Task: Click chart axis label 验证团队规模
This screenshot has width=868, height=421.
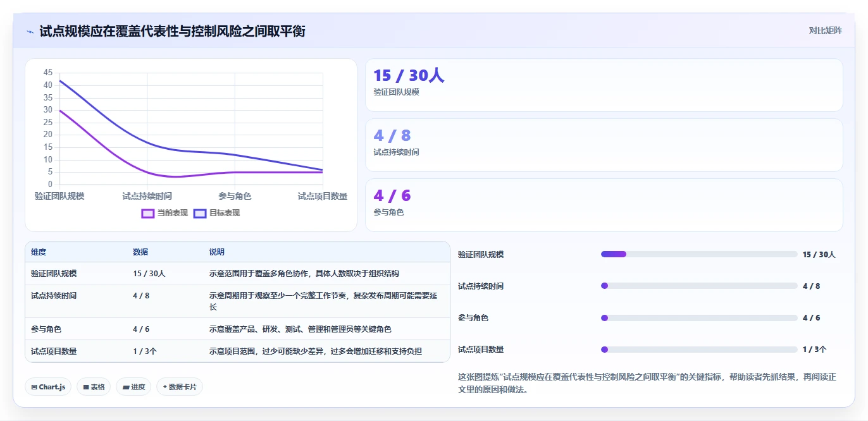Action: click(x=59, y=196)
